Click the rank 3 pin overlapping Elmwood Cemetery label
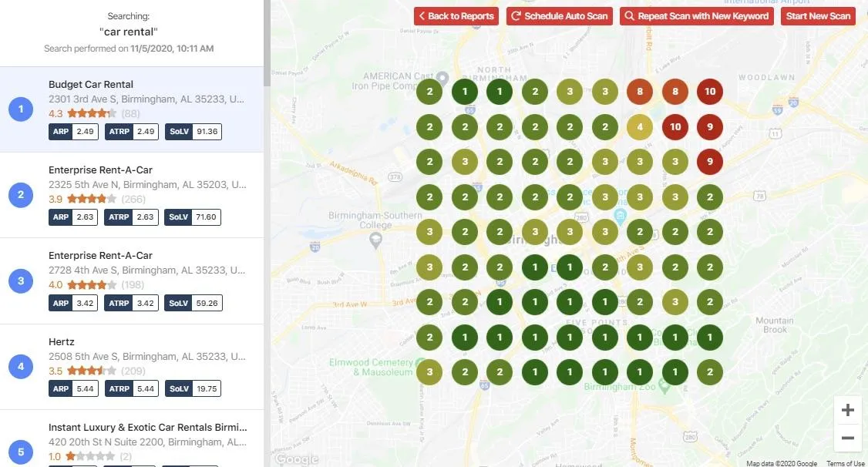The width and height of the screenshot is (868, 467). 429,372
